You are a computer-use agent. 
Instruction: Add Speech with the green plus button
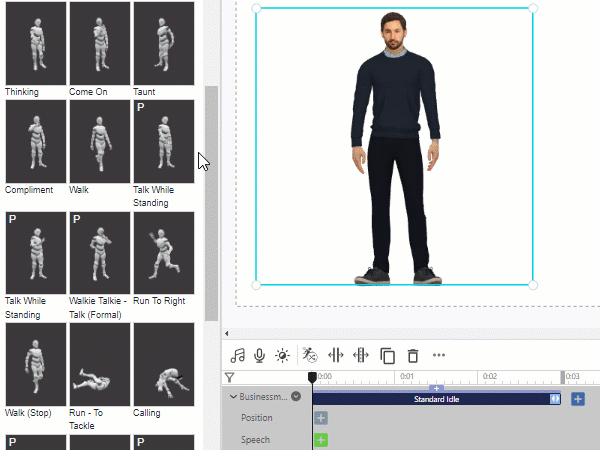(x=321, y=440)
